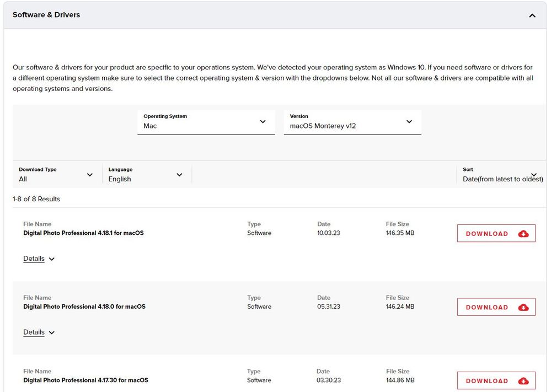Click the Operating System dropdown arrow icon

(x=263, y=122)
